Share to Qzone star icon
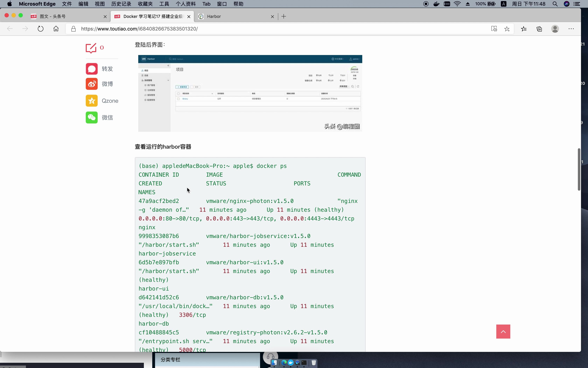The image size is (588, 368). [x=92, y=101]
